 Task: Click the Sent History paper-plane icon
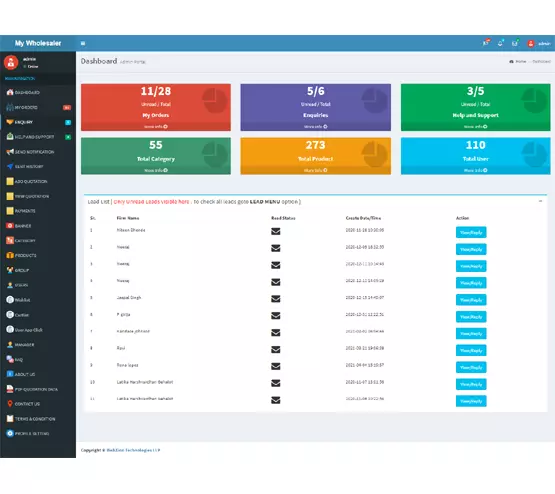pos(10,166)
